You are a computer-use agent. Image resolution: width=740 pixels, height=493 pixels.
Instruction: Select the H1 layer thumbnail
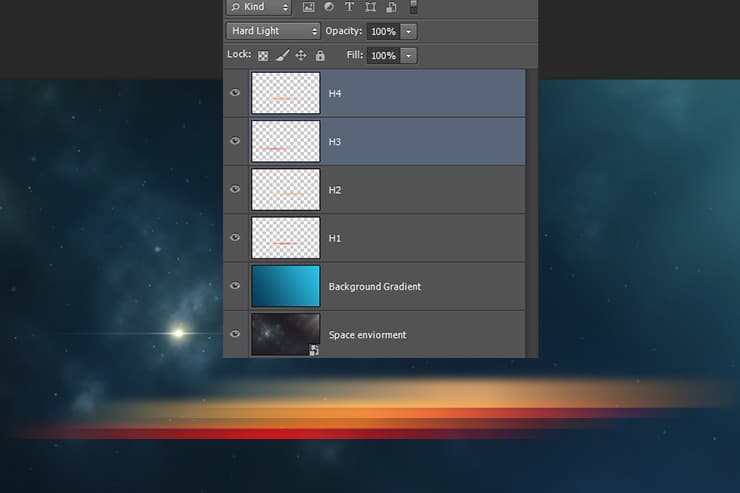coord(286,238)
